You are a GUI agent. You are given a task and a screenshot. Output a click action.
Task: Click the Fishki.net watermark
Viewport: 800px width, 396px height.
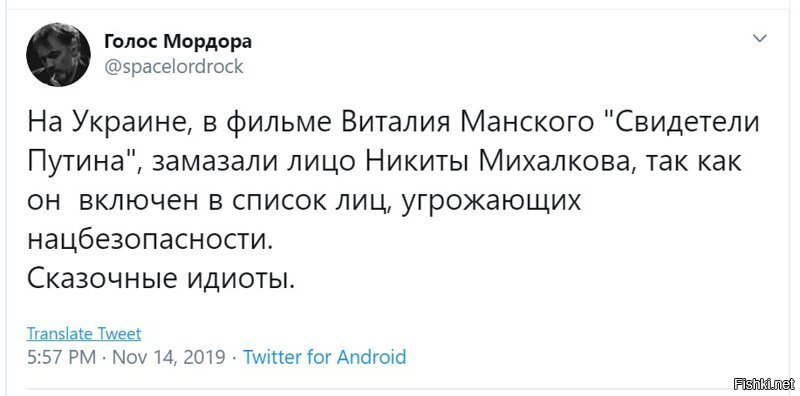tap(763, 383)
